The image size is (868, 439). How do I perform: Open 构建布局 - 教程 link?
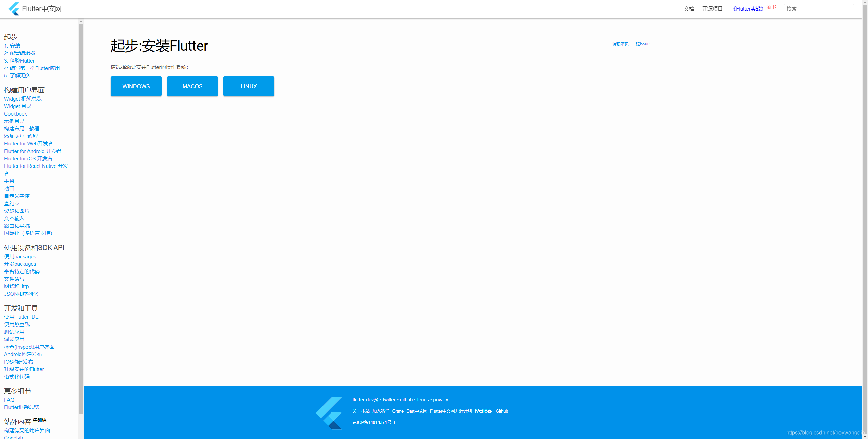(22, 129)
